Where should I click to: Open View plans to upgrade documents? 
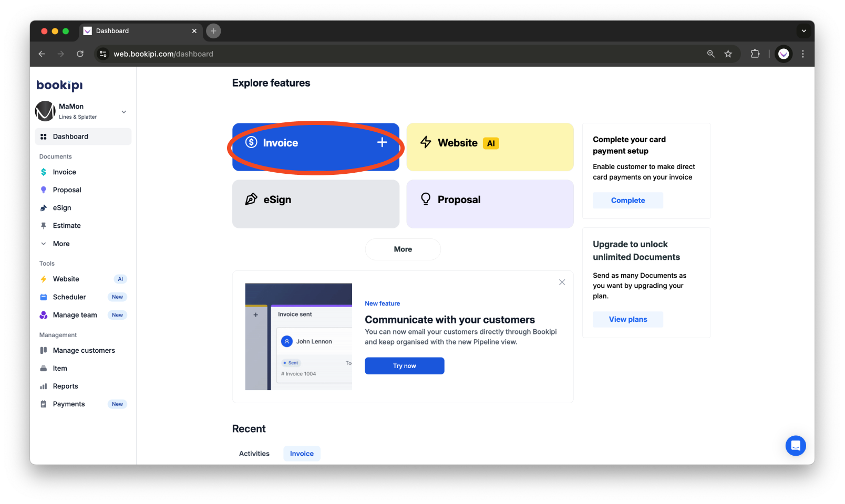627,319
